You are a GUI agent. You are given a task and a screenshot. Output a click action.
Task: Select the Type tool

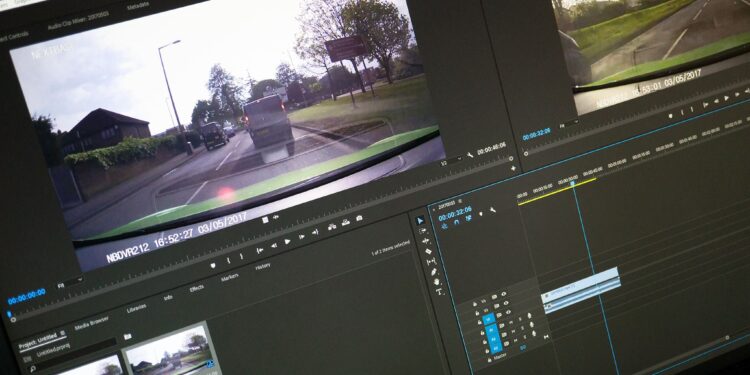coord(439,291)
